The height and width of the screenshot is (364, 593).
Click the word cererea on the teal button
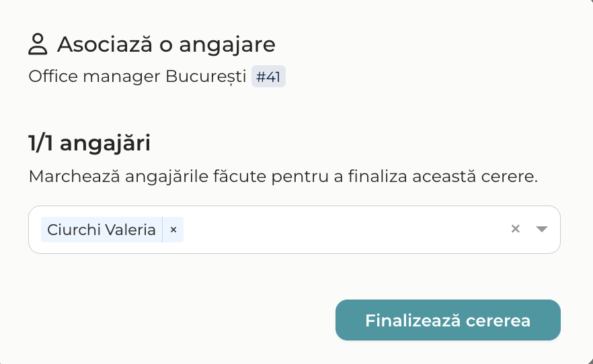point(498,320)
